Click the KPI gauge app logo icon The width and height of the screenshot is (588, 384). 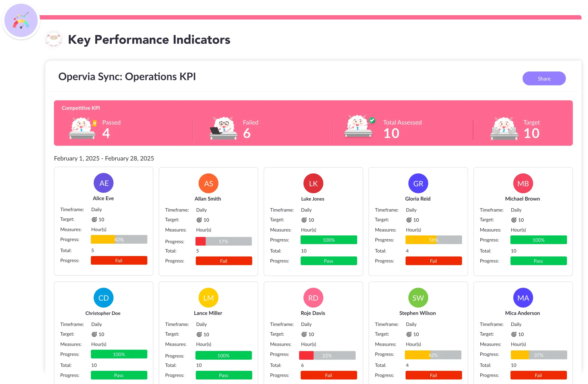(21, 21)
